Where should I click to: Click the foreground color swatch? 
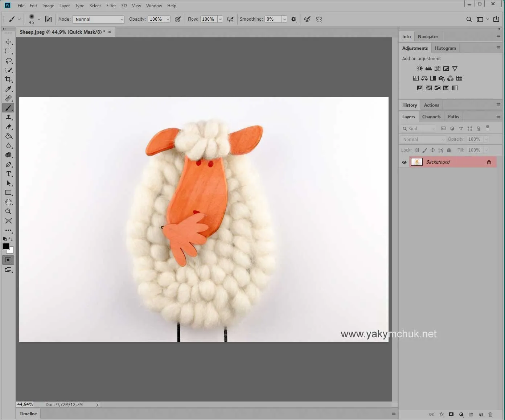coord(6,246)
